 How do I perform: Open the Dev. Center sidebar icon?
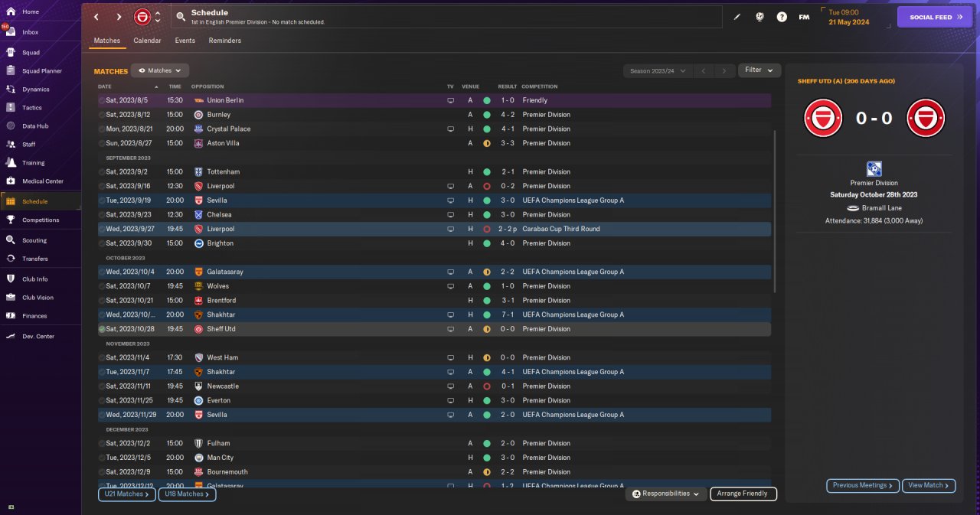tap(11, 336)
